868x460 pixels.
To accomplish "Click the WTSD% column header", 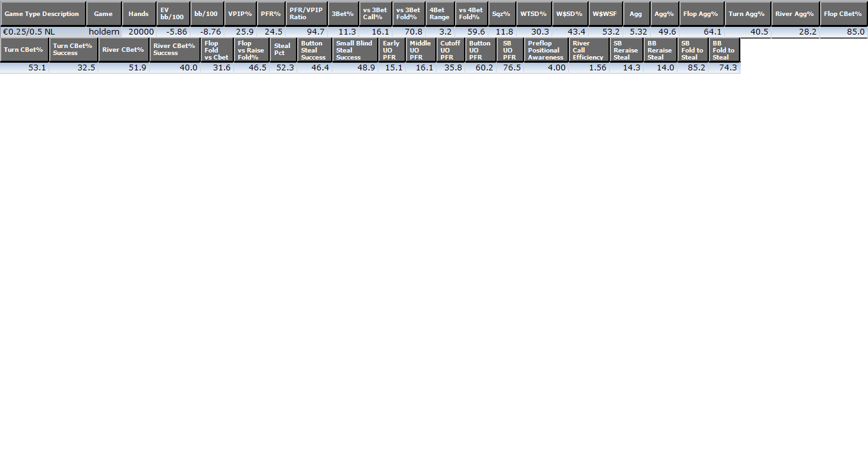I will click(x=534, y=13).
